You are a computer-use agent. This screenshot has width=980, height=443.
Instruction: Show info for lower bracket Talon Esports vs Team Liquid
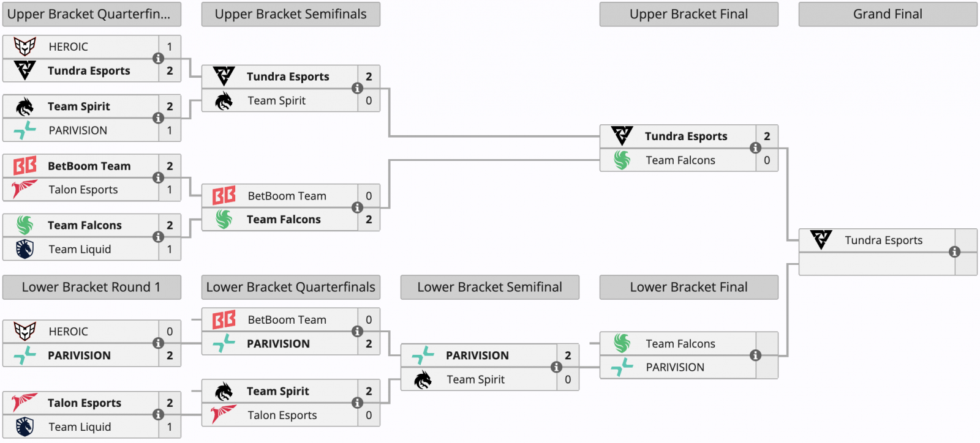tap(158, 414)
